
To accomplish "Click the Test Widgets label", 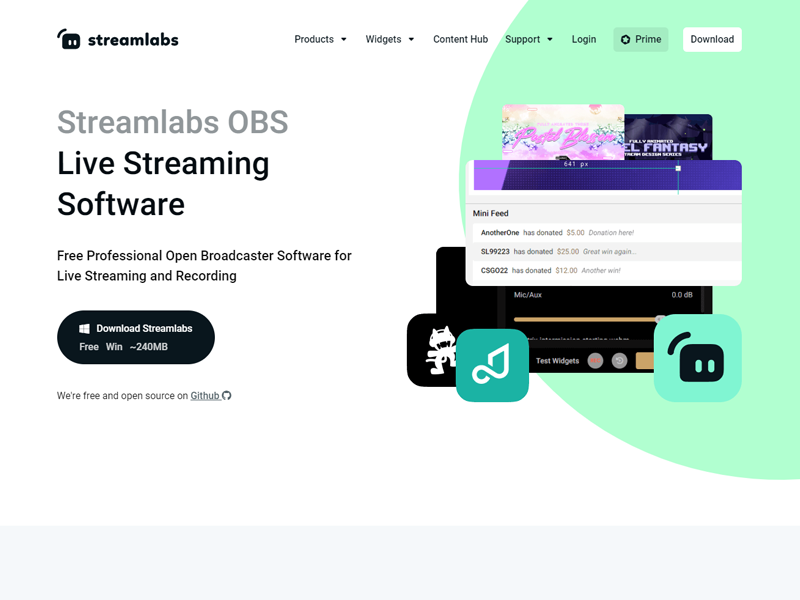I will (557, 361).
